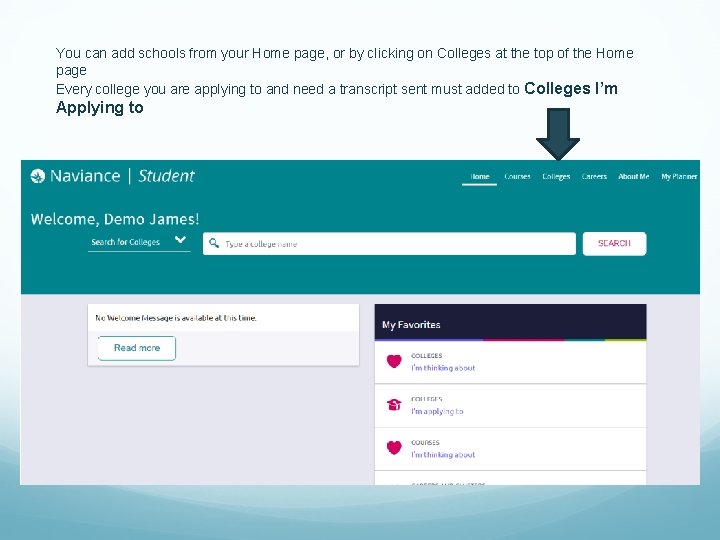Click the magnifier icon in search box
Viewport: 720px width, 540px height.
(214, 243)
